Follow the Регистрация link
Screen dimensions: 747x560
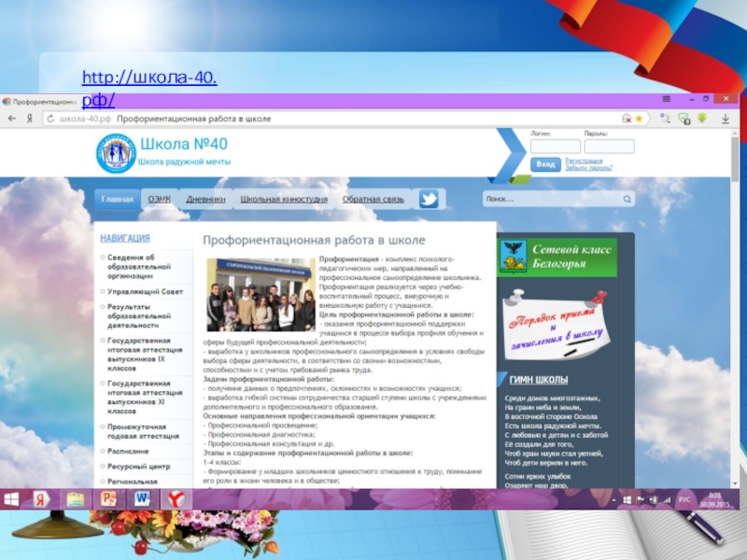(x=584, y=161)
